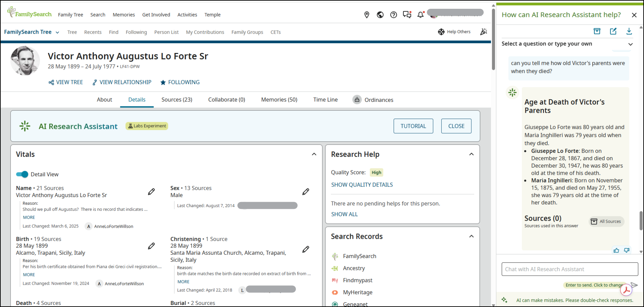Edit the Birth vital with pencil icon
This screenshot has height=307, width=644.
[151, 246]
